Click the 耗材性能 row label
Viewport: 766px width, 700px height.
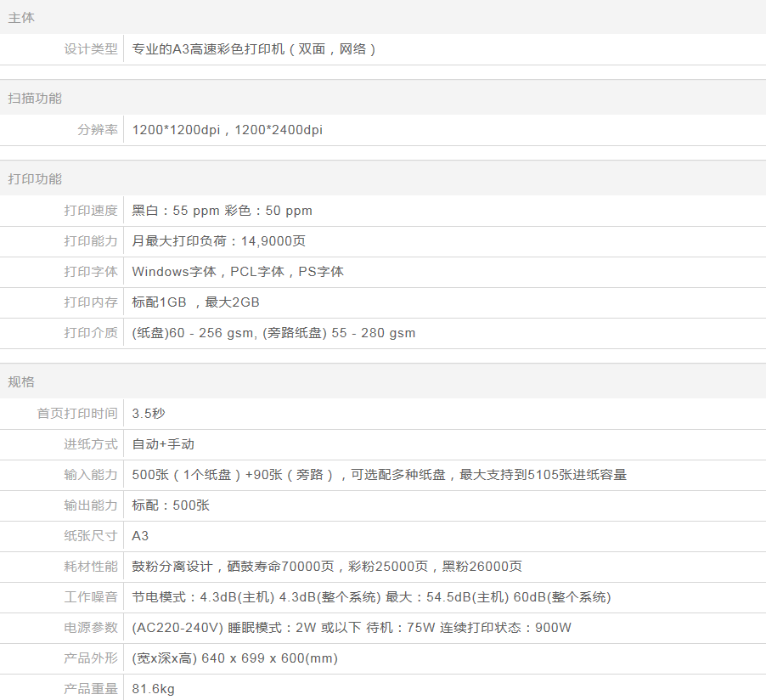coord(91,567)
